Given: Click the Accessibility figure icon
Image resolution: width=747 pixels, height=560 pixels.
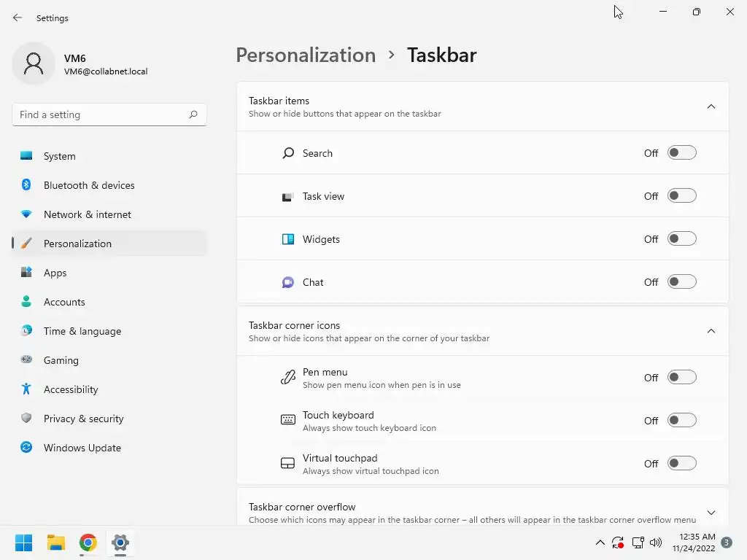Looking at the screenshot, I should [26, 389].
